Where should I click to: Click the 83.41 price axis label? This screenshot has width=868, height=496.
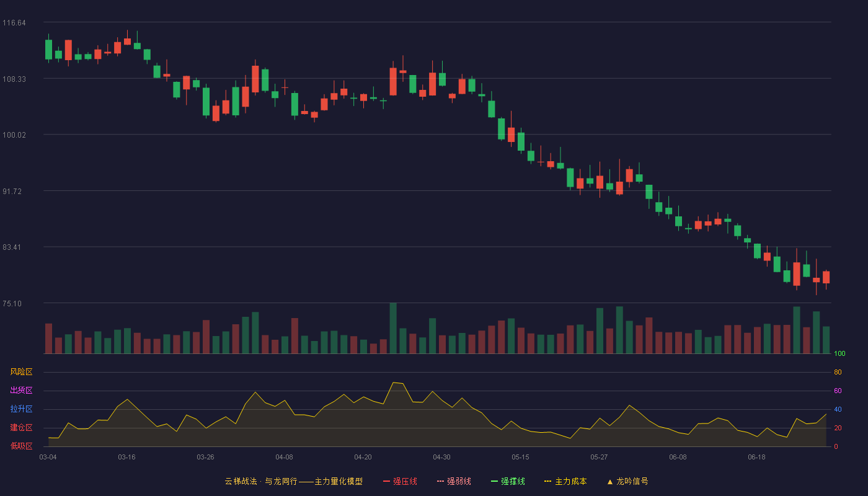12,247
